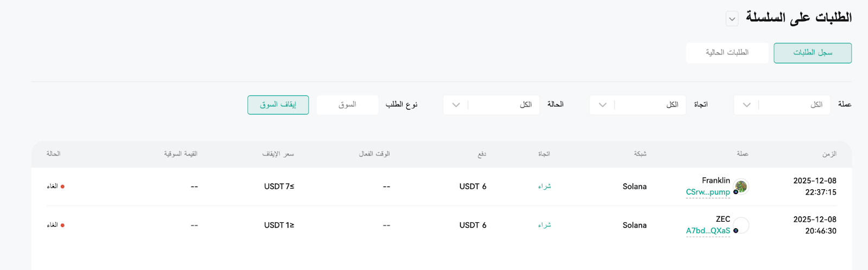
Task: Switch to الطلبات الحالية tab
Action: [727, 53]
